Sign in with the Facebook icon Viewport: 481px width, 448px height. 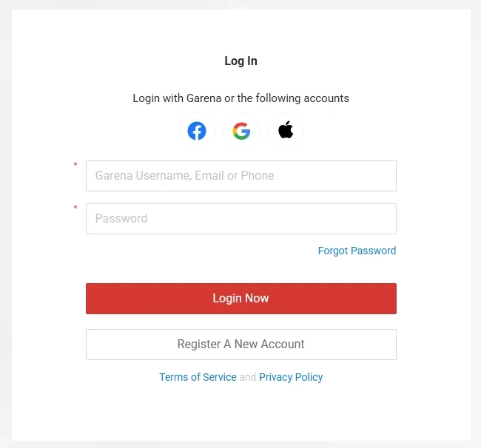pyautogui.click(x=197, y=132)
